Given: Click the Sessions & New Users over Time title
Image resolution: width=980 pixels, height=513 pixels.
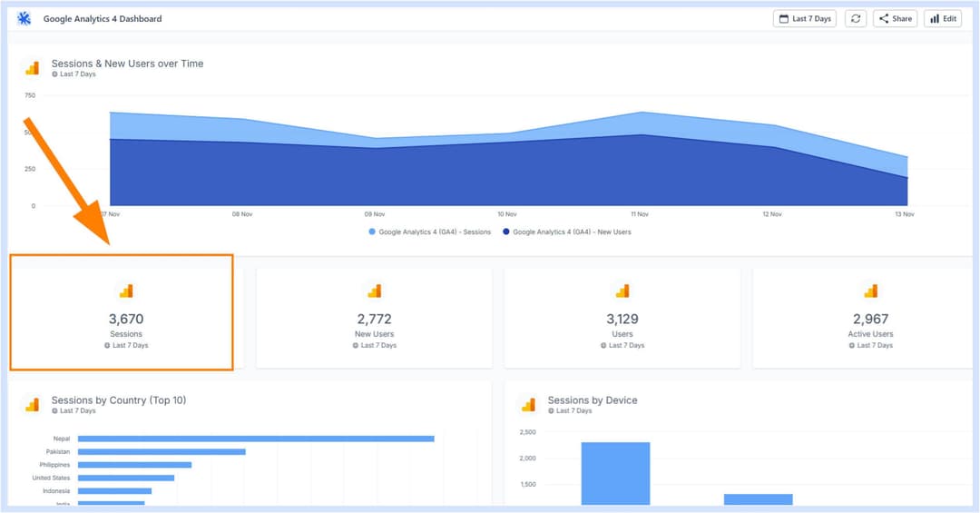Looking at the screenshot, I should pos(128,64).
